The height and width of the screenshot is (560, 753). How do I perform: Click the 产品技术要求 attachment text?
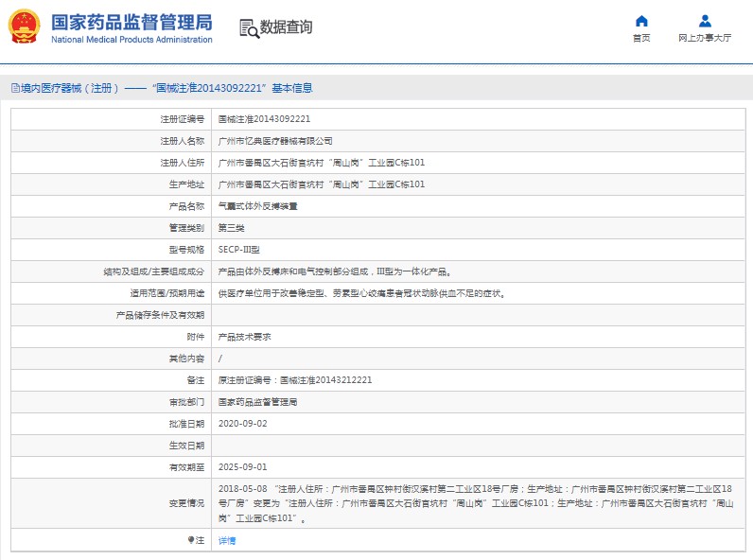244,337
